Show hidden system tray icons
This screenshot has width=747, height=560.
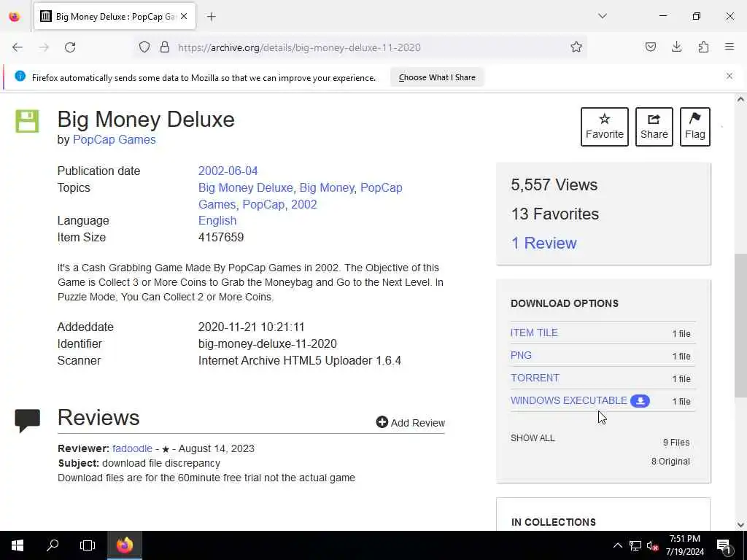pyautogui.click(x=617, y=545)
